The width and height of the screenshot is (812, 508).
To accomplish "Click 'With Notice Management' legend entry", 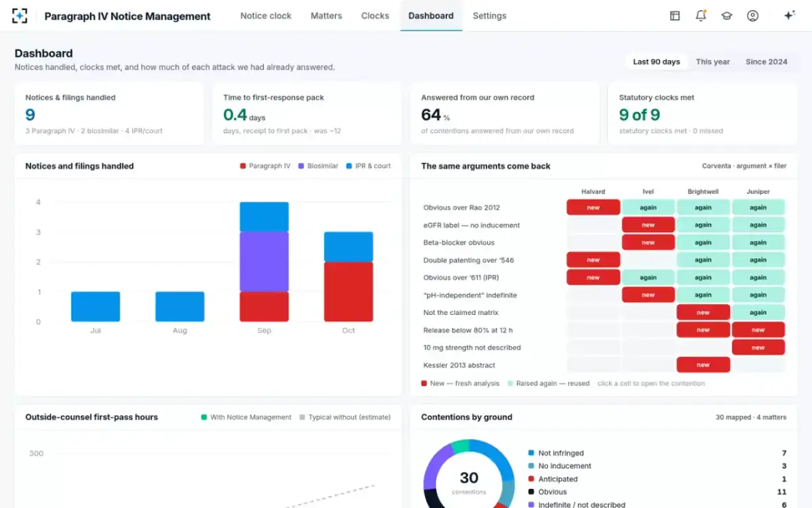I will pos(246,417).
